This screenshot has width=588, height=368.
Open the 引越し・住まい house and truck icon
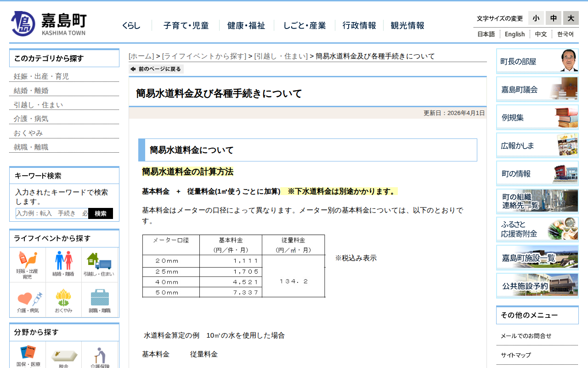pyautogui.click(x=99, y=265)
